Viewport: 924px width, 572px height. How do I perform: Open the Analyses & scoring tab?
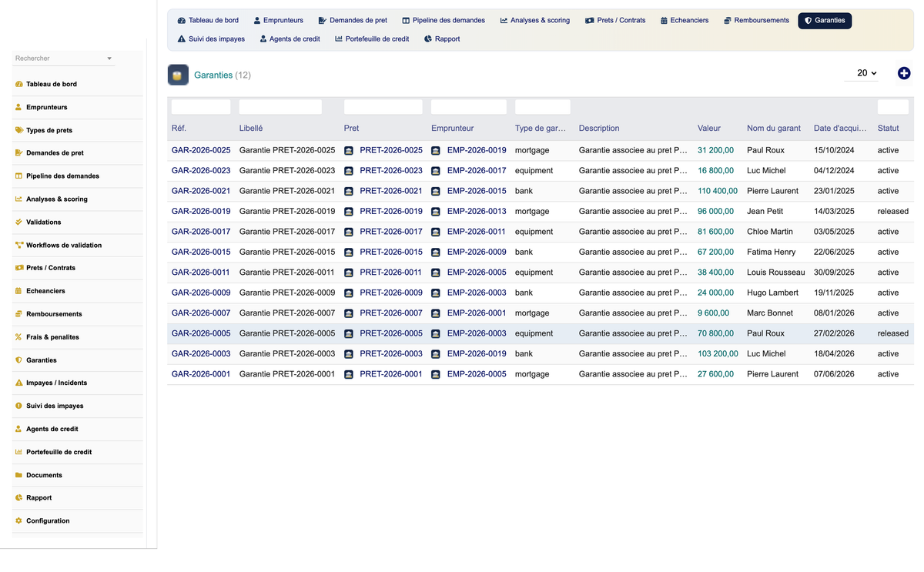[535, 20]
